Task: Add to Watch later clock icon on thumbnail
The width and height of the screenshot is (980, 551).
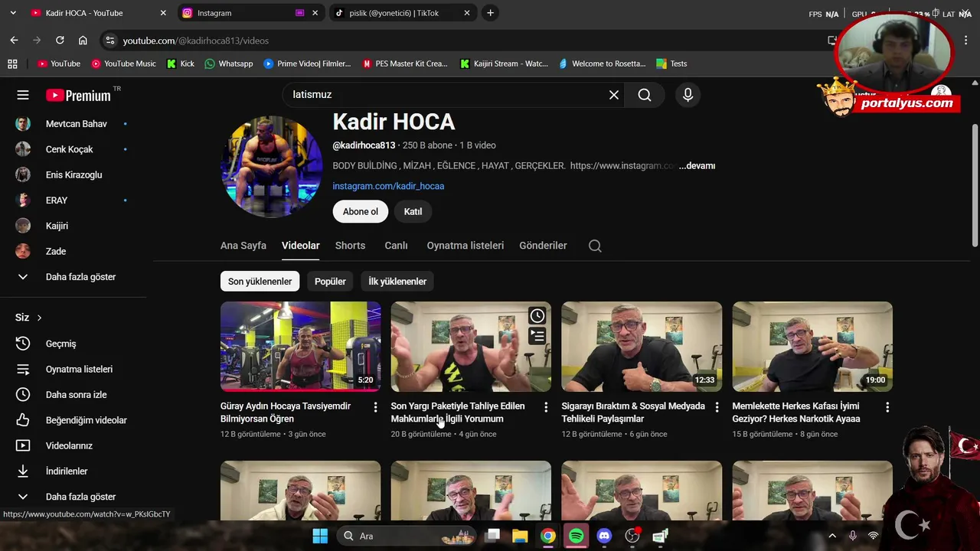Action: pyautogui.click(x=537, y=315)
